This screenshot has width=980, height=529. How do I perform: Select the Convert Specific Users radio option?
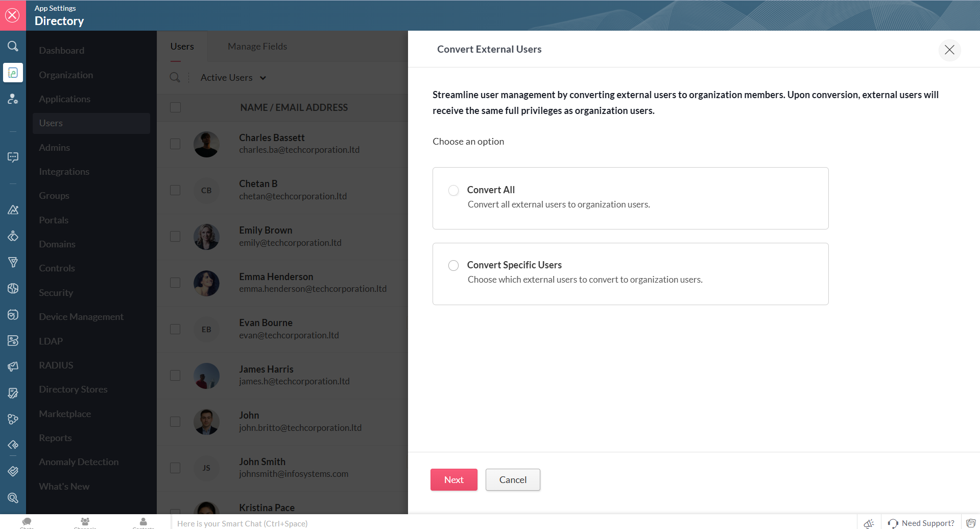(x=453, y=265)
